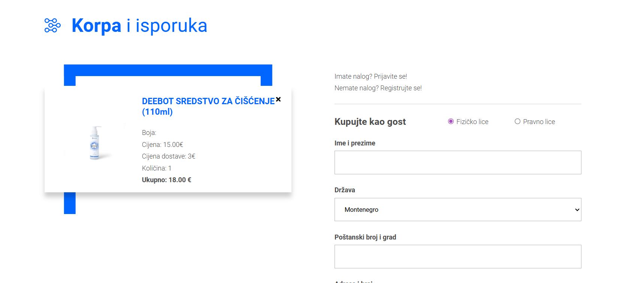Remove the DEEBOT item with the X icon
Viewport: 644px width, 283px height.
pyautogui.click(x=278, y=99)
